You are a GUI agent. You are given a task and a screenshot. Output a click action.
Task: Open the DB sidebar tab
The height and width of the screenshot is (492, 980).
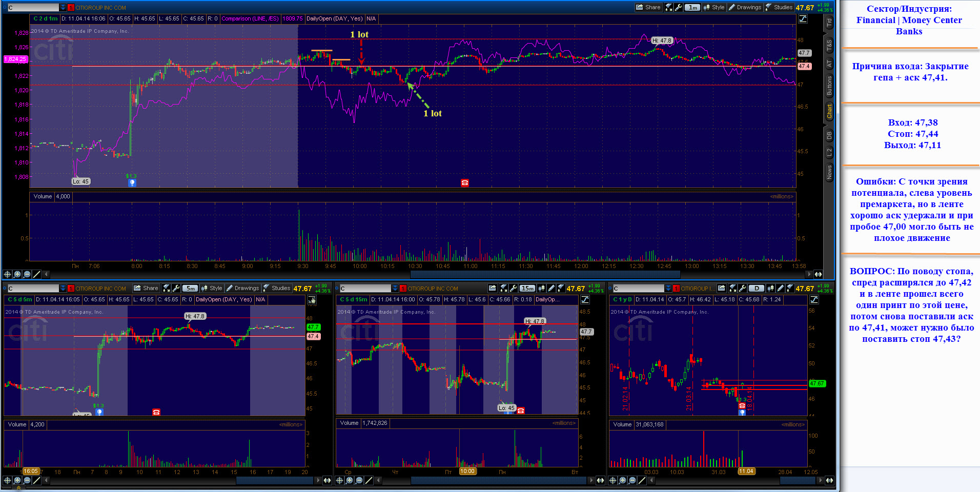(x=829, y=136)
